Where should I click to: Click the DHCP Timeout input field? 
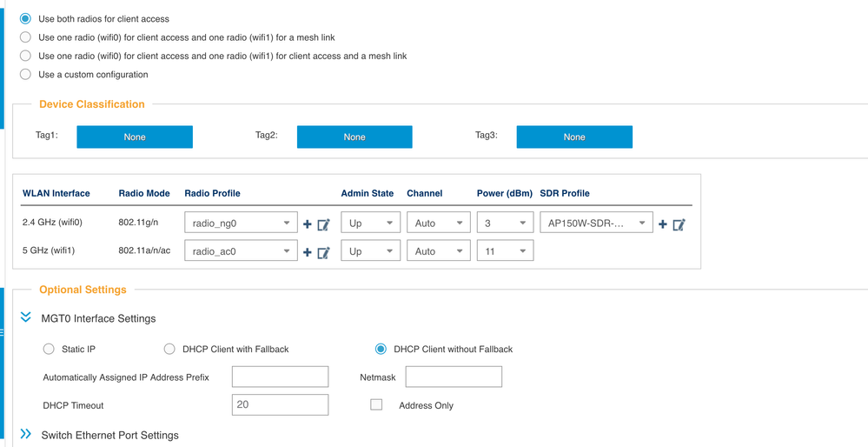pos(280,404)
